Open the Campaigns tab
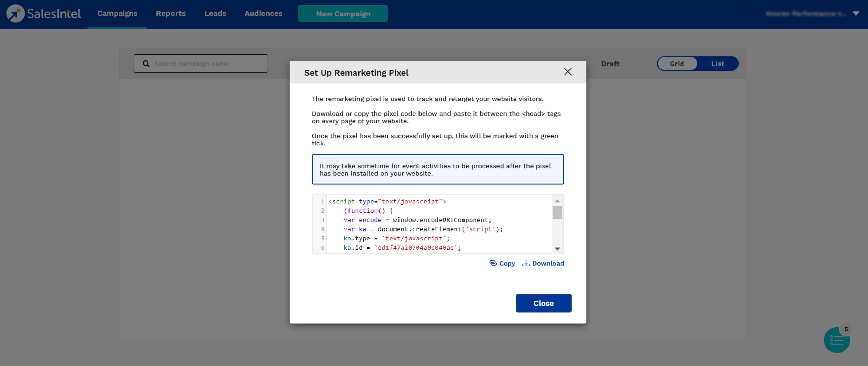This screenshot has width=868, height=366. (x=117, y=14)
